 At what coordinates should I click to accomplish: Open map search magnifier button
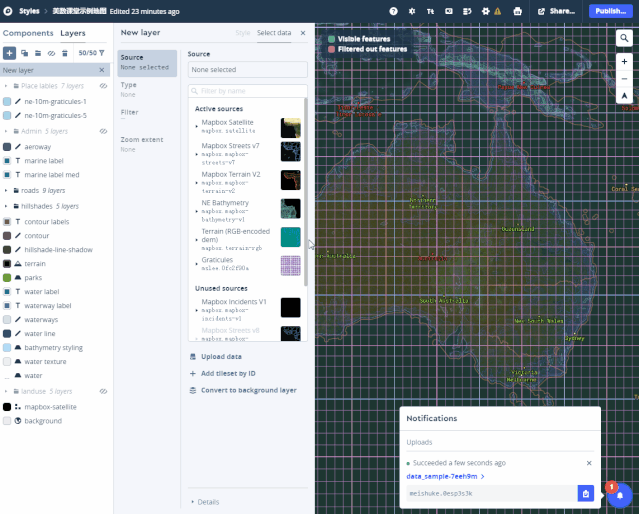click(624, 38)
